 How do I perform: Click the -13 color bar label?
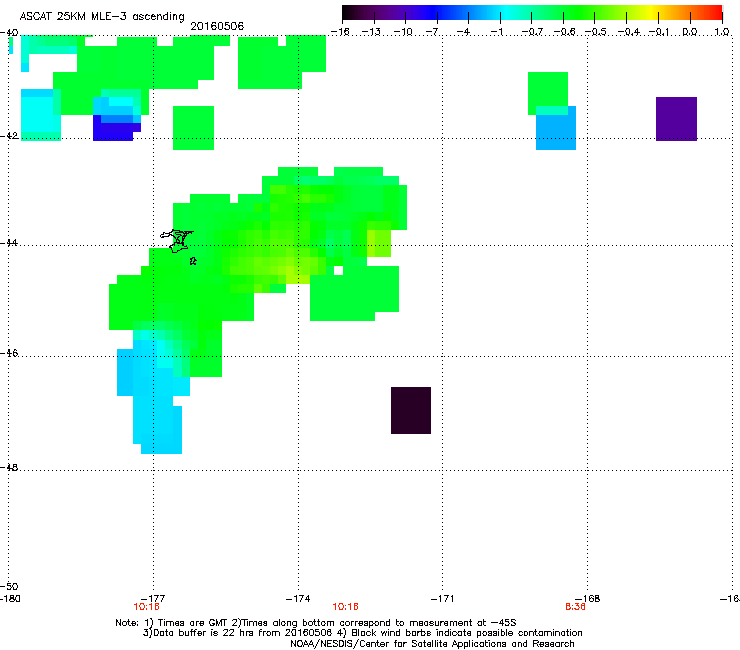371,32
